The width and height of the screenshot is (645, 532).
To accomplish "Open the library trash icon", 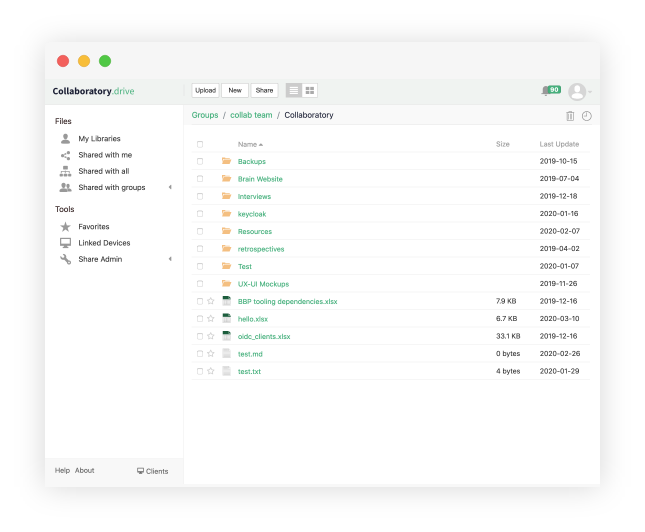I will coord(570,116).
